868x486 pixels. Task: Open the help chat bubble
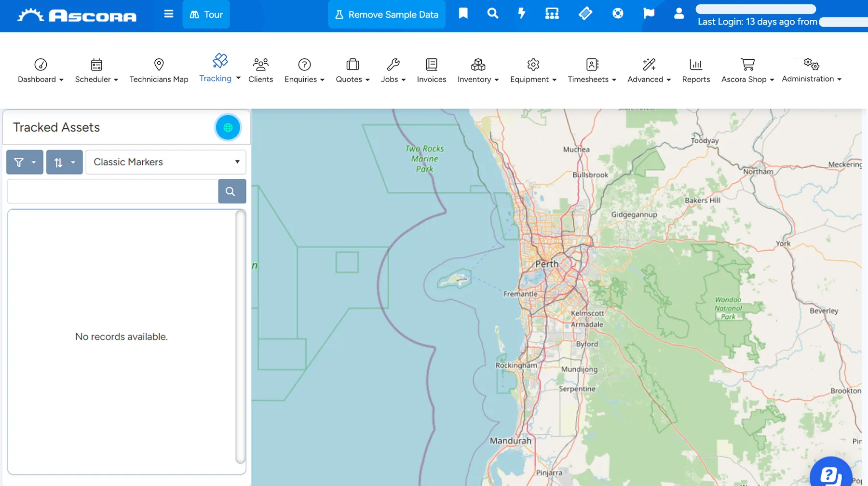coord(831,476)
